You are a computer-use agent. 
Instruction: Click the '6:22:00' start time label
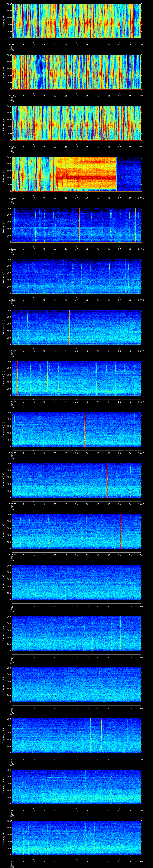tap(12, 351)
